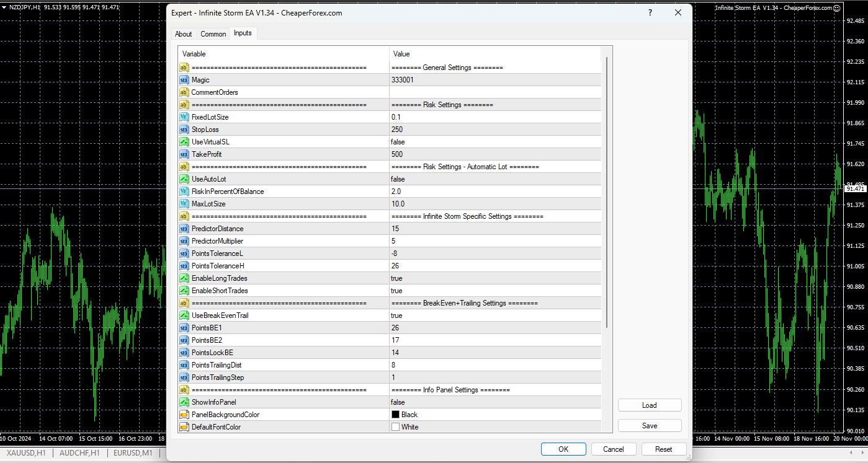This screenshot has height=463, width=868.
Task: Click the PredictorDistance integer icon
Action: pyautogui.click(x=184, y=229)
